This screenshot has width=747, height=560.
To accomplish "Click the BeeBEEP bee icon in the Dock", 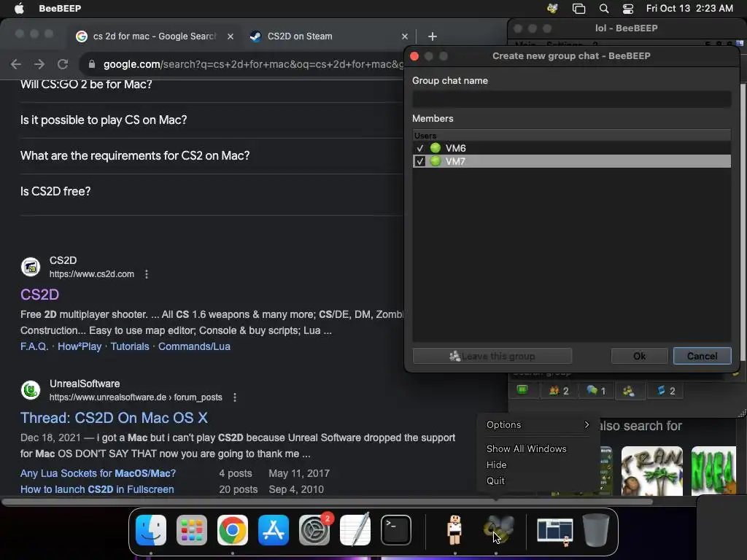I will (498, 529).
